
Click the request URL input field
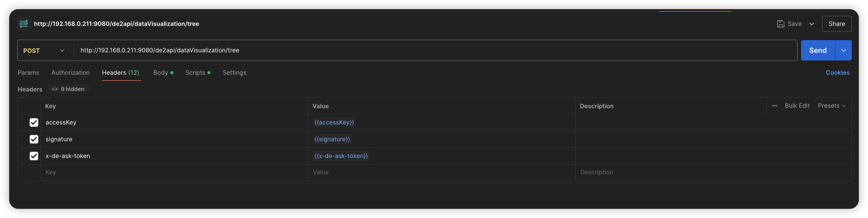[x=436, y=50]
